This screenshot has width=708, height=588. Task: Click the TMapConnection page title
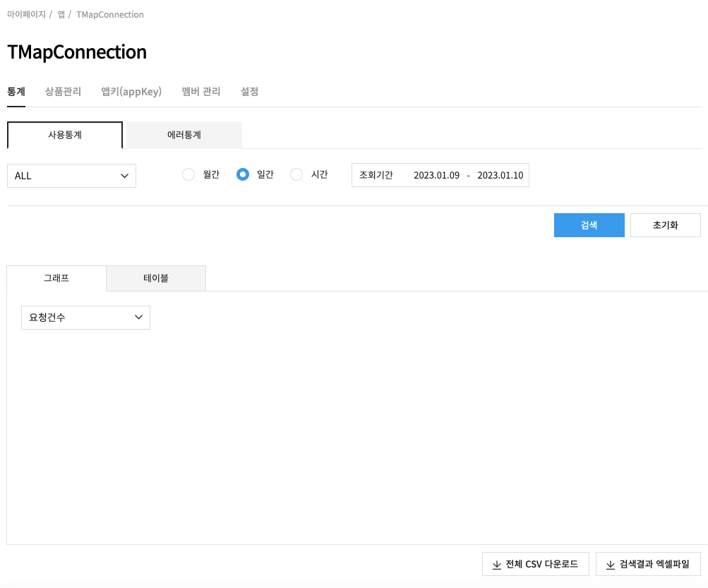pyautogui.click(x=77, y=52)
